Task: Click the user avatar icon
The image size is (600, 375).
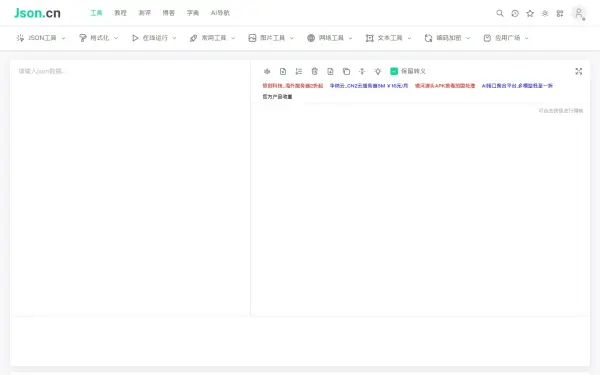Action: (579, 13)
